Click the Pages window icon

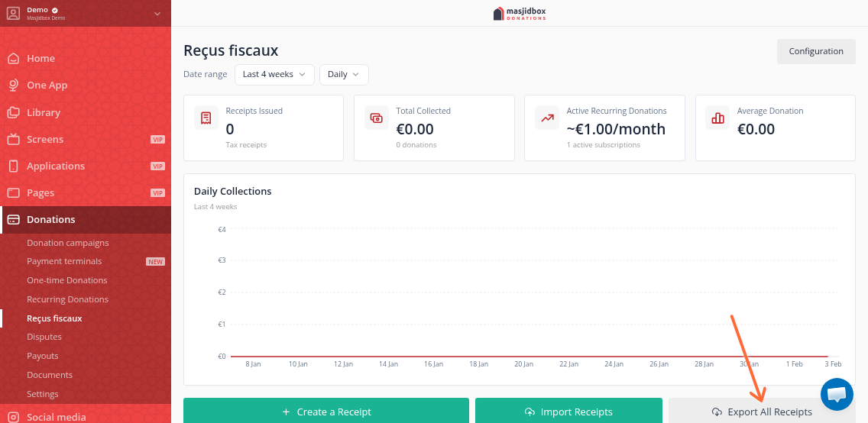tap(13, 193)
